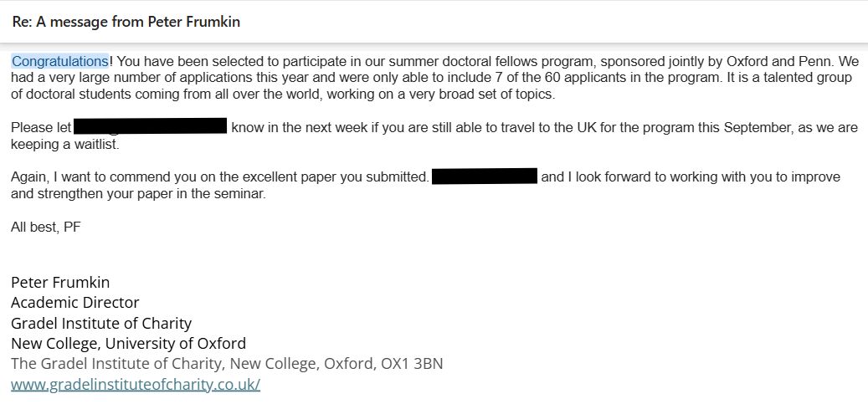Screen dimensions: 868x404
Task: Click "New College, University of Oxford" signature line
Action: click(128, 343)
